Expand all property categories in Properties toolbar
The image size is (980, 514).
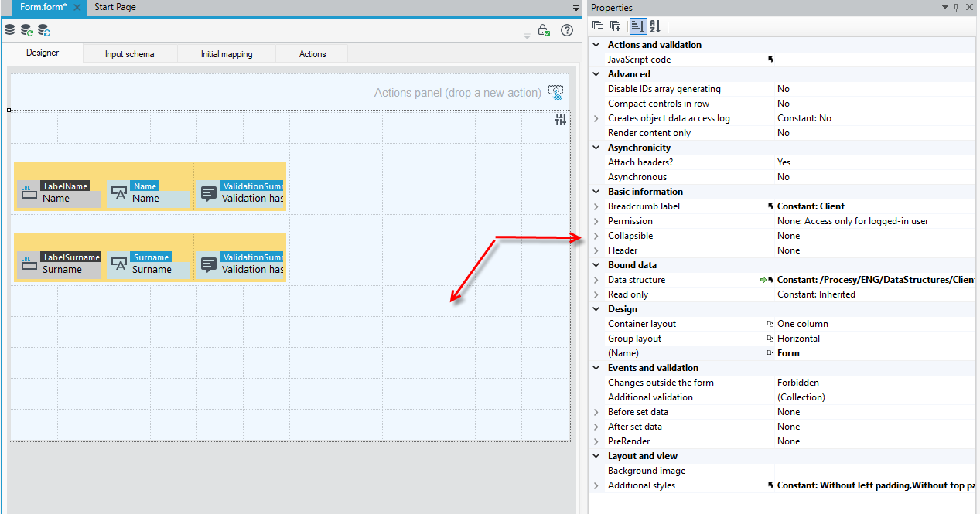pyautogui.click(x=616, y=26)
